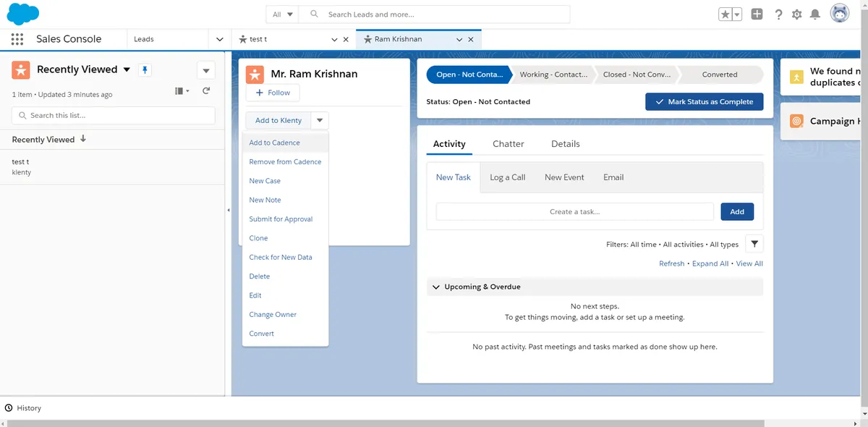Screen dimensions: 868x427
Task: Open the All search scope dropdown
Action: tap(283, 14)
